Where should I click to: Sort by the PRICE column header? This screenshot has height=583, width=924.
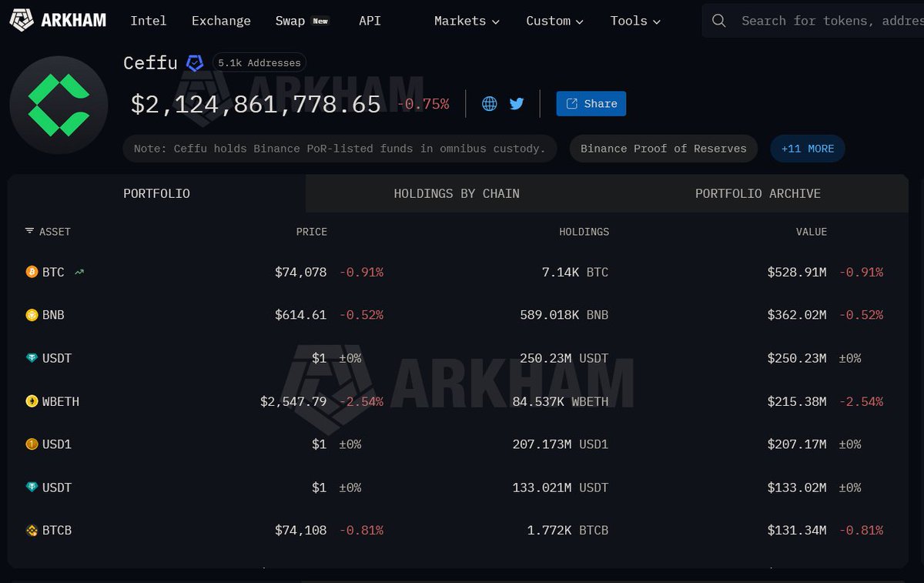pyautogui.click(x=312, y=231)
